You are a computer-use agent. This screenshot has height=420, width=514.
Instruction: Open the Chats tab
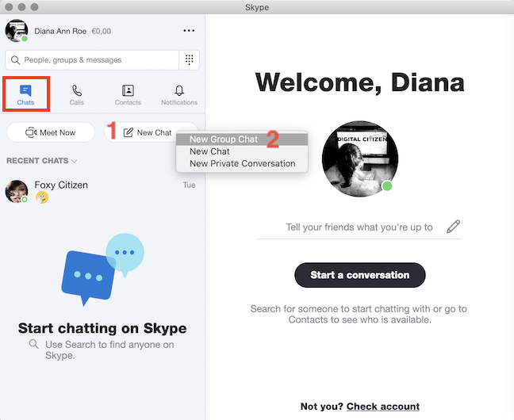tap(25, 94)
